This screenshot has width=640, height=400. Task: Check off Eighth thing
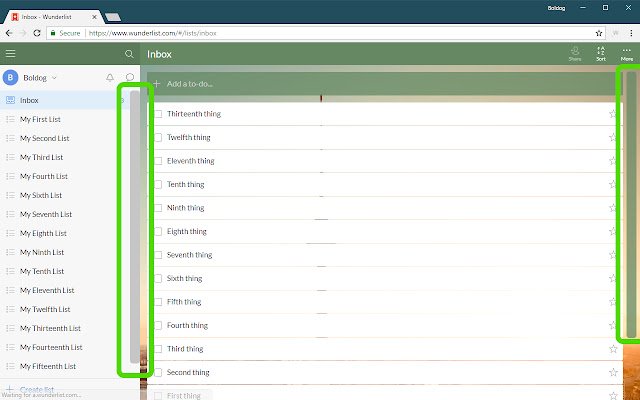coord(158,231)
